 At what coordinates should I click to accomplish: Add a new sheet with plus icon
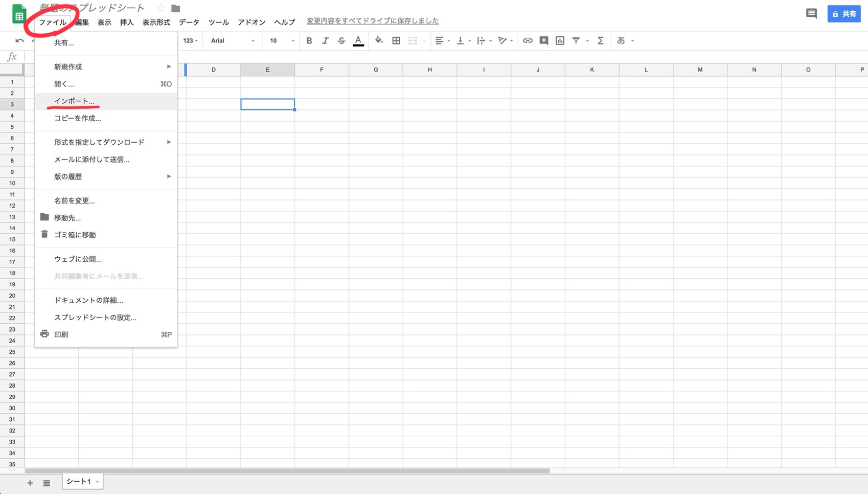tap(30, 483)
